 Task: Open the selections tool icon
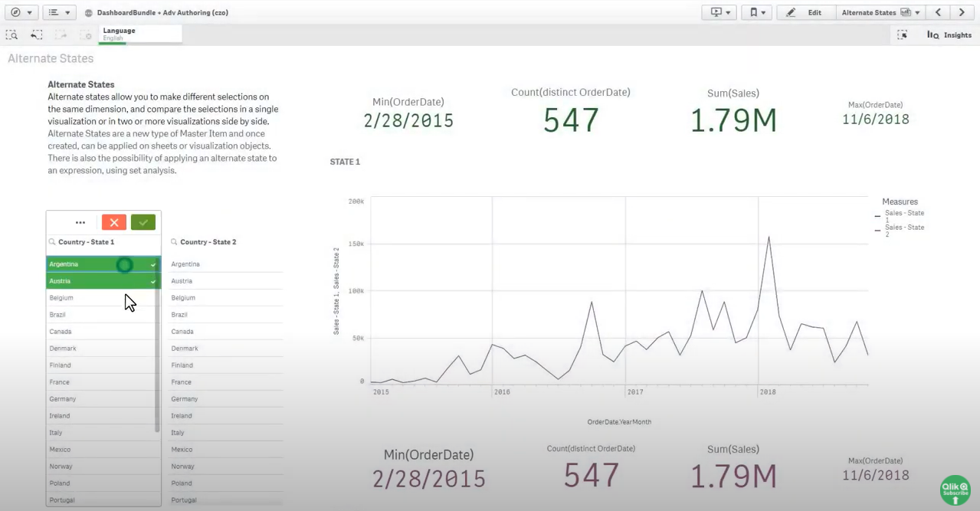(902, 35)
